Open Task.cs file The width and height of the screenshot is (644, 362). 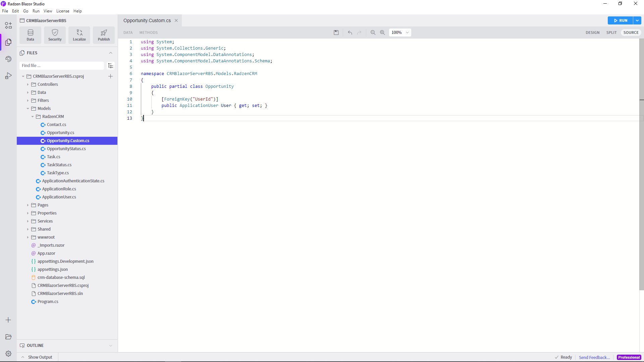click(53, 157)
